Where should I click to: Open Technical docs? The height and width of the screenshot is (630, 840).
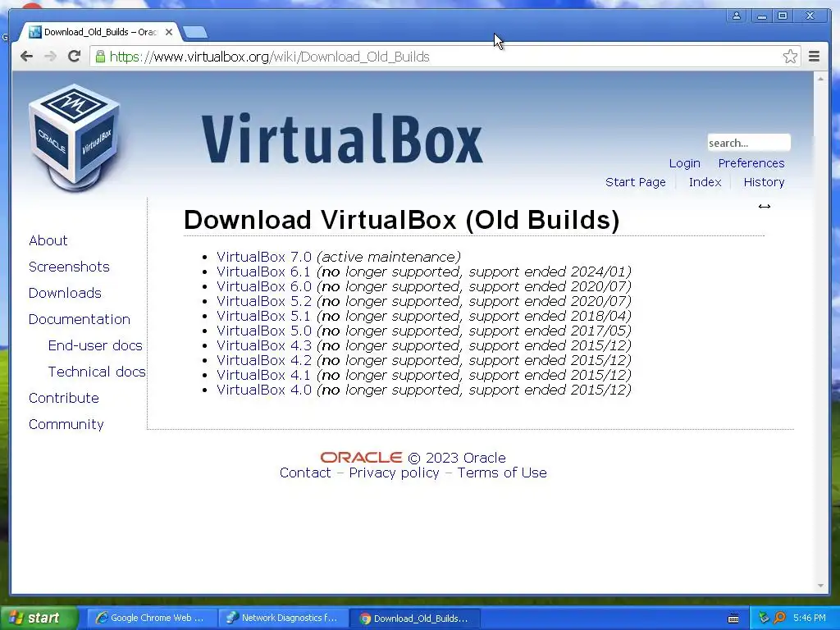(97, 372)
